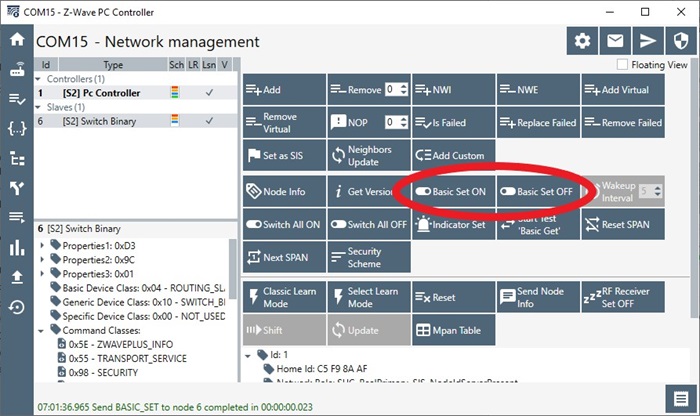The image size is (700, 416).
Task: Click the Type column header
Action: (x=113, y=65)
